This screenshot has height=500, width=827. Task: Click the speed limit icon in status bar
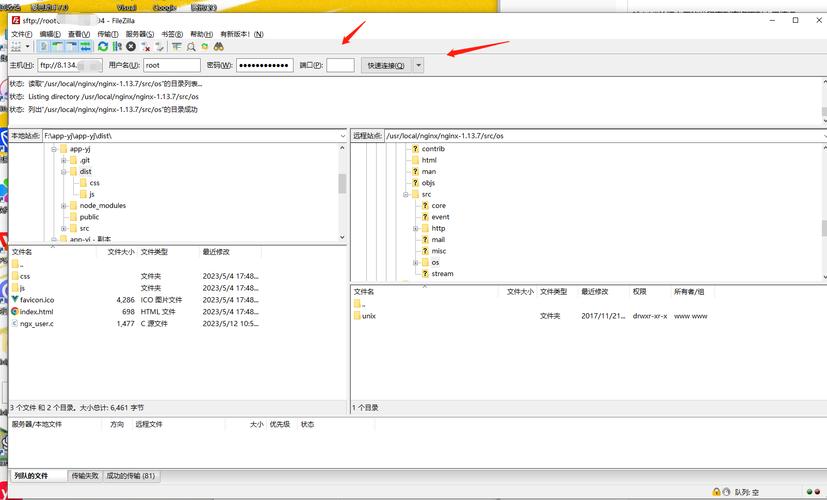coord(726,492)
